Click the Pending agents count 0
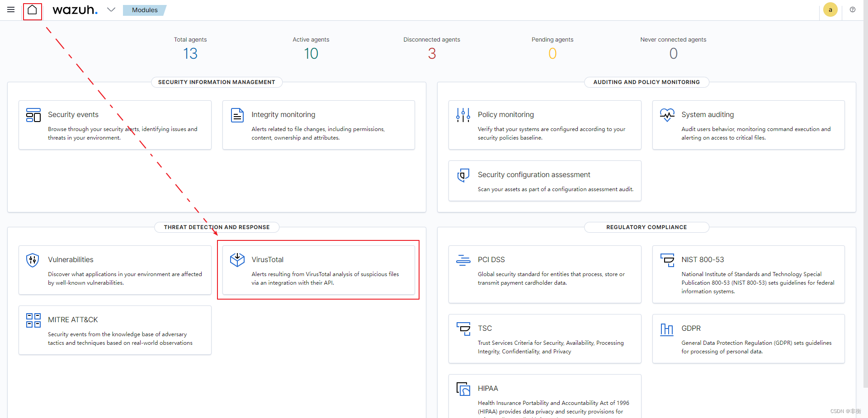The height and width of the screenshot is (418, 868). [552, 54]
